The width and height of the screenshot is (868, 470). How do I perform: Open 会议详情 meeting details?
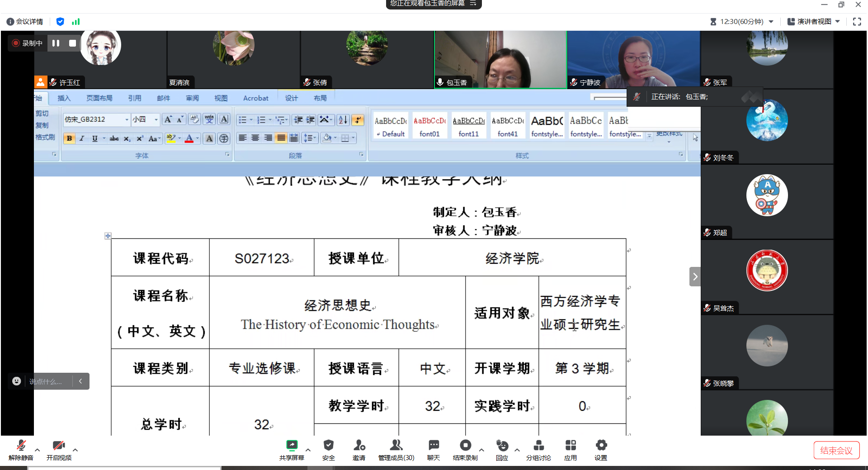pos(25,21)
